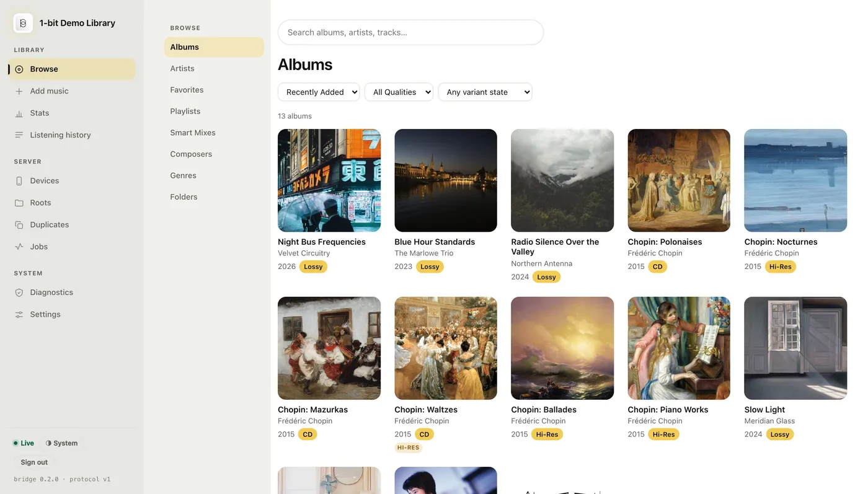The width and height of the screenshot is (868, 494).
Task: Click the search albums input field
Action: coord(410,32)
